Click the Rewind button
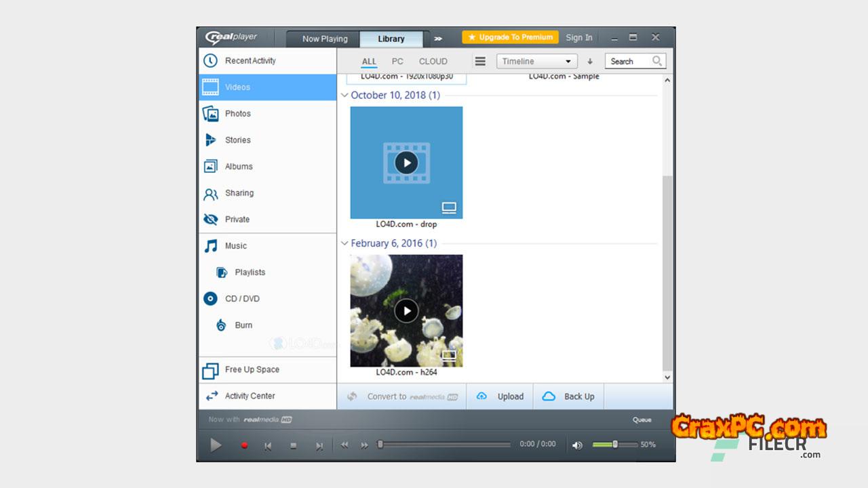 [x=344, y=445]
